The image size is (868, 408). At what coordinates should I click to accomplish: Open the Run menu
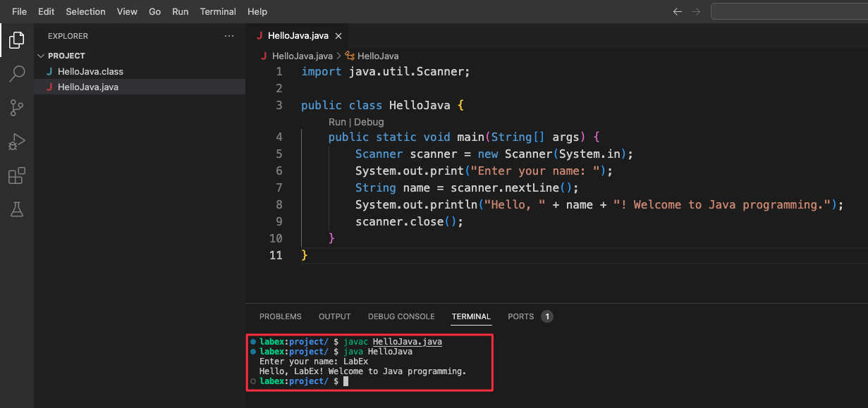click(180, 11)
